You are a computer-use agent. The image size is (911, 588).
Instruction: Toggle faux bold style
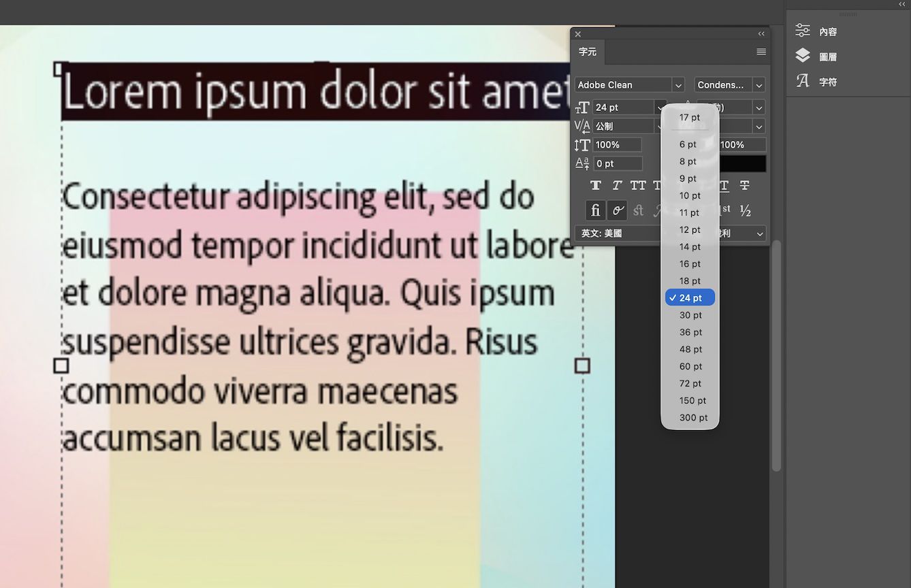pyautogui.click(x=596, y=185)
